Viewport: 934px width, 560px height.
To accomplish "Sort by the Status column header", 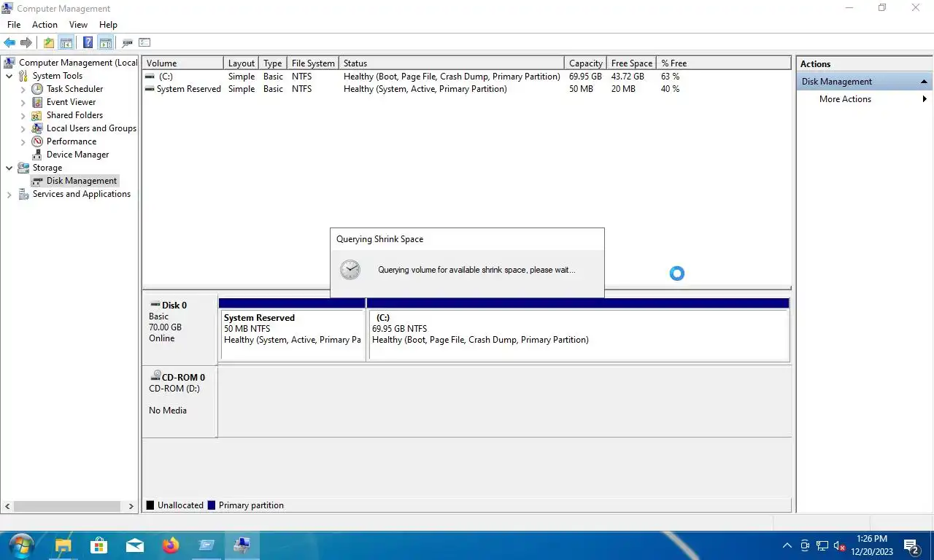I will [451, 63].
